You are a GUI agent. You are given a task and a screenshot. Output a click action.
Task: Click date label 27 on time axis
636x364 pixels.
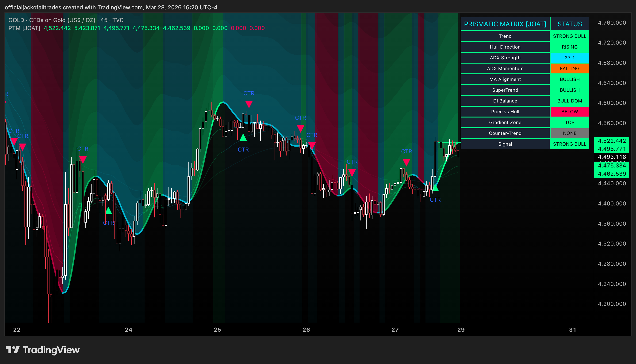[395, 330]
